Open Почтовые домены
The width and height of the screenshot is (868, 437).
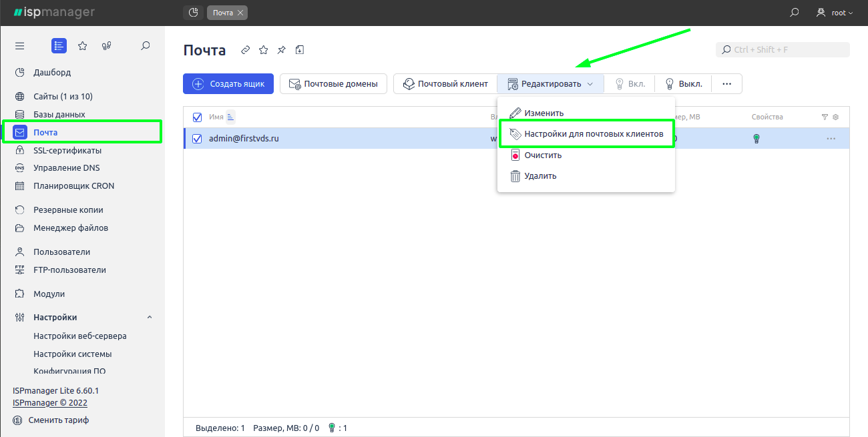tap(333, 84)
